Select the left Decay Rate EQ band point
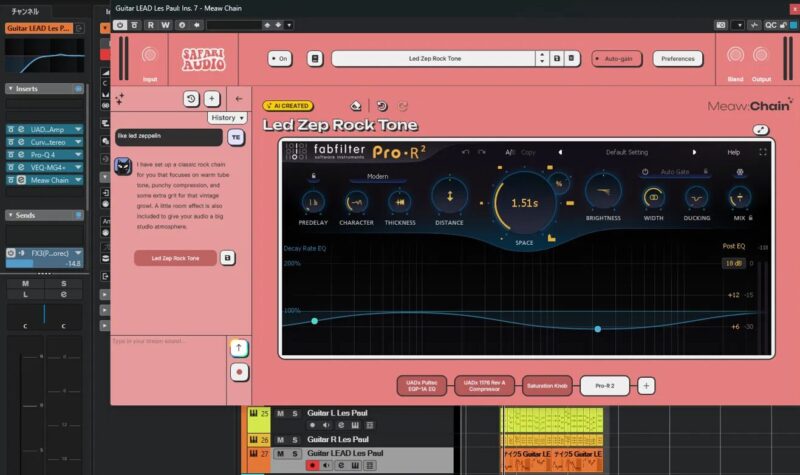 315,321
